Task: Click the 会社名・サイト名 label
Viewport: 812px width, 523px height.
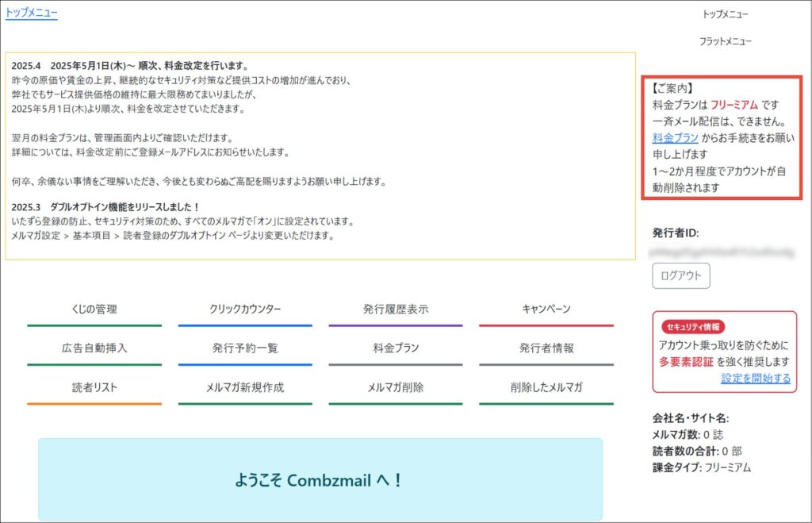Action: tap(691, 418)
